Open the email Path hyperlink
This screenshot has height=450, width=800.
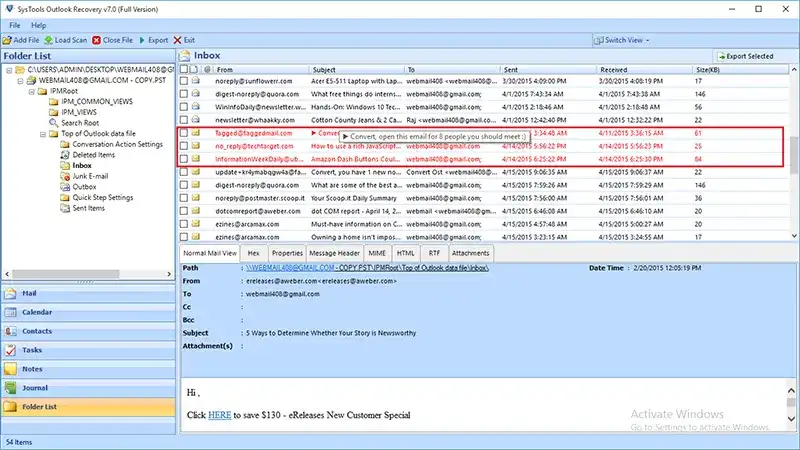pyautogui.click(x=367, y=268)
